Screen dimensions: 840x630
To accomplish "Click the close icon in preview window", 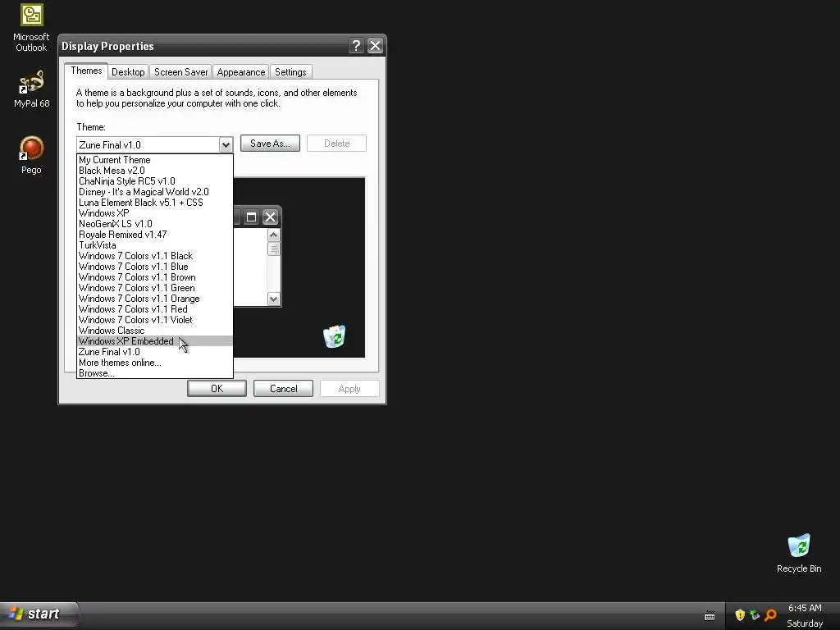I will pos(270,217).
